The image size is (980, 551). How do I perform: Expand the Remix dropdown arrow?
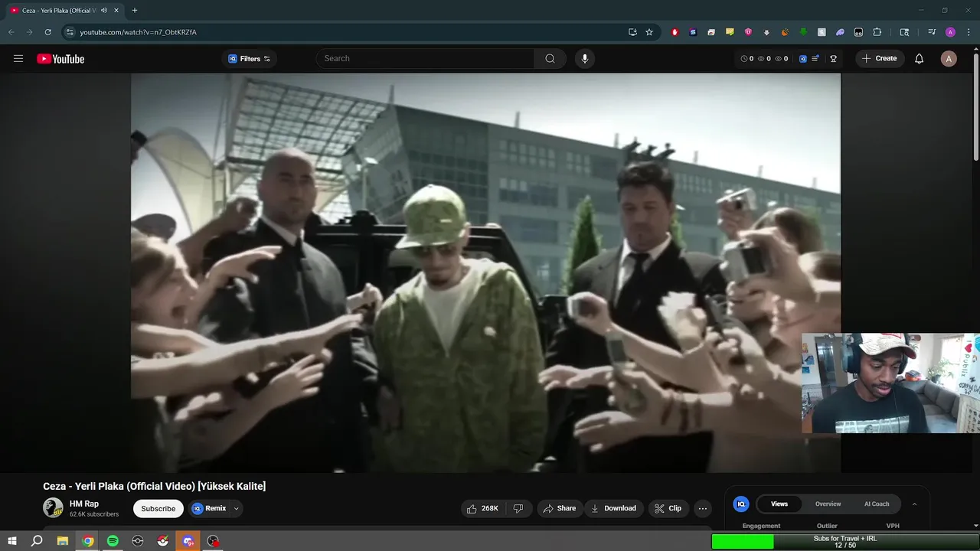[236, 508]
